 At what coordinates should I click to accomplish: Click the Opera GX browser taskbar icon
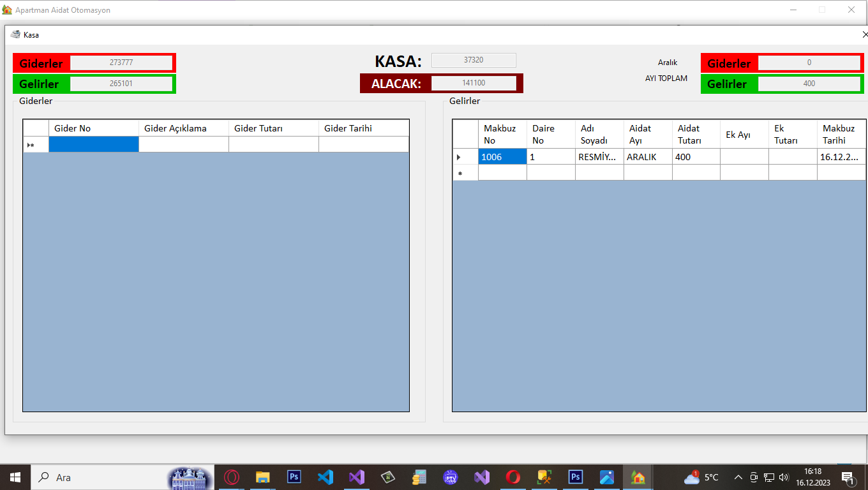231,477
